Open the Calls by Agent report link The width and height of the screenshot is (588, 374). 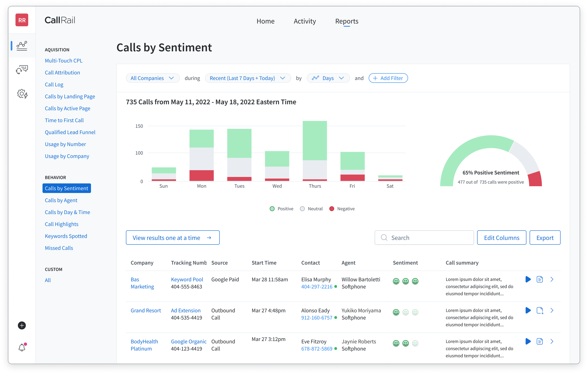click(61, 200)
